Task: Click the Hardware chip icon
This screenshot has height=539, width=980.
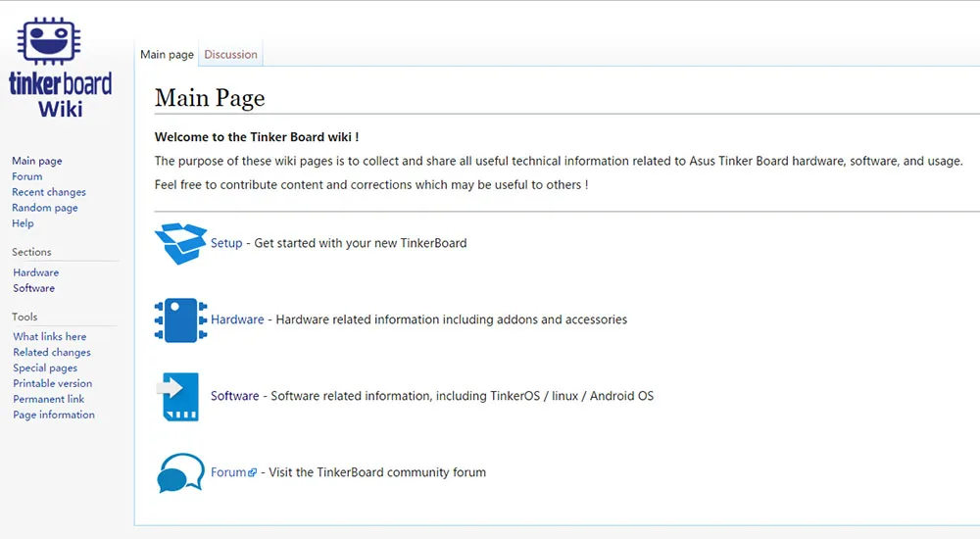Action: coord(180,320)
